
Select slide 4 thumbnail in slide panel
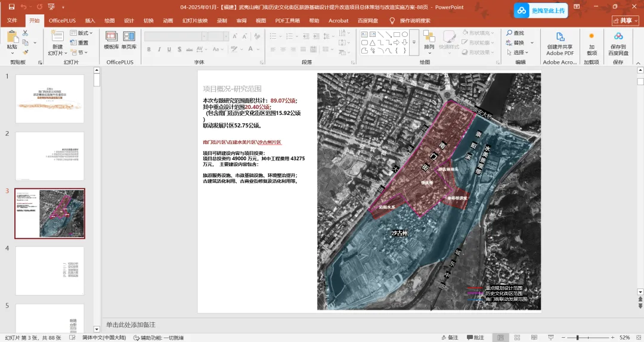point(49,271)
